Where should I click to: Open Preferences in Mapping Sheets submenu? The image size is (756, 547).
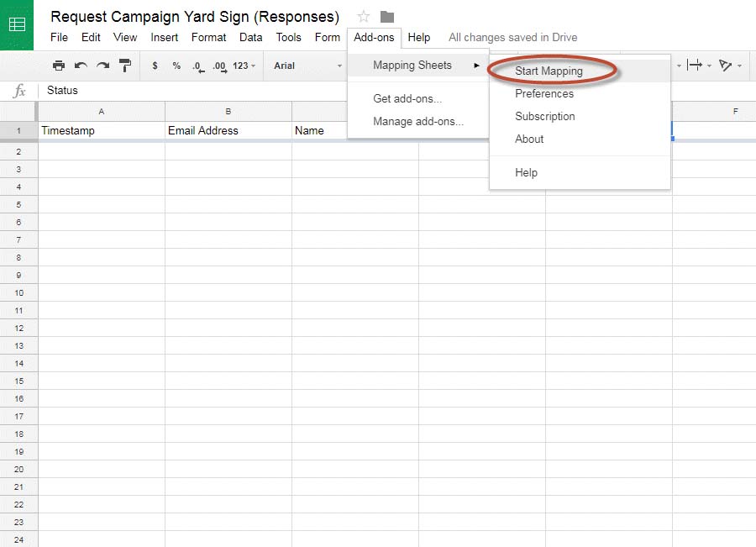pos(544,93)
